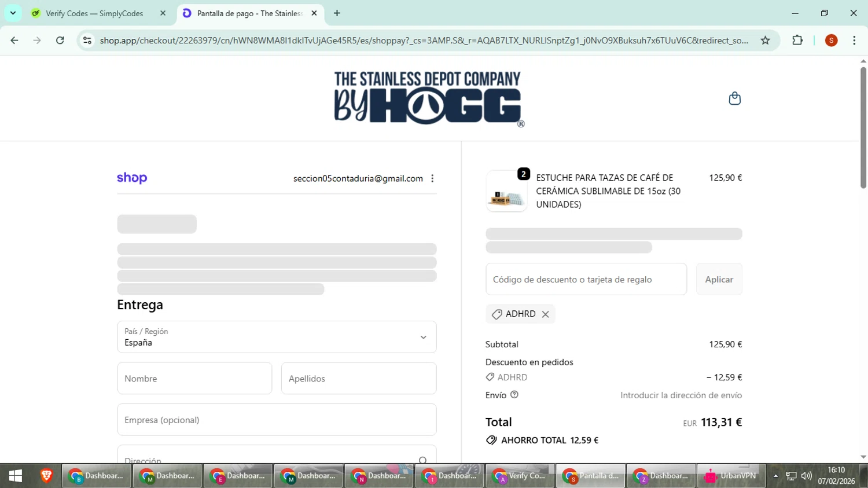
Task: Click the Subtotal 125,90 € value
Action: (x=726, y=344)
